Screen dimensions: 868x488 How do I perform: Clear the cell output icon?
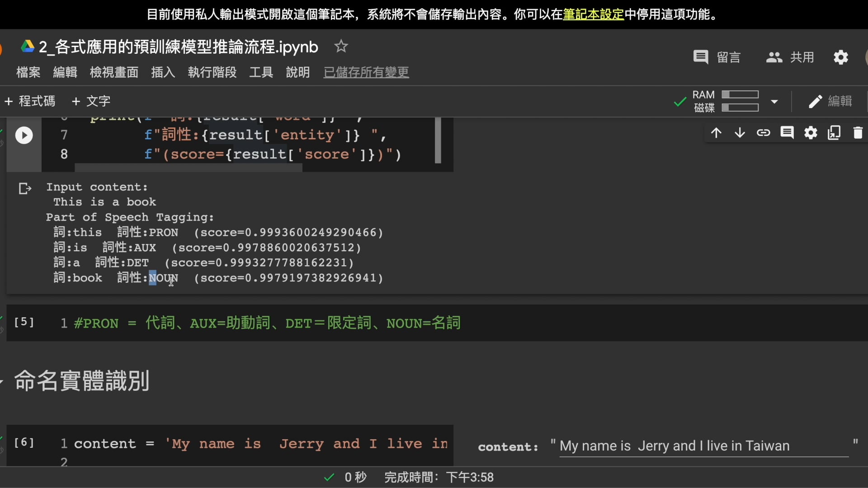pyautogui.click(x=25, y=188)
